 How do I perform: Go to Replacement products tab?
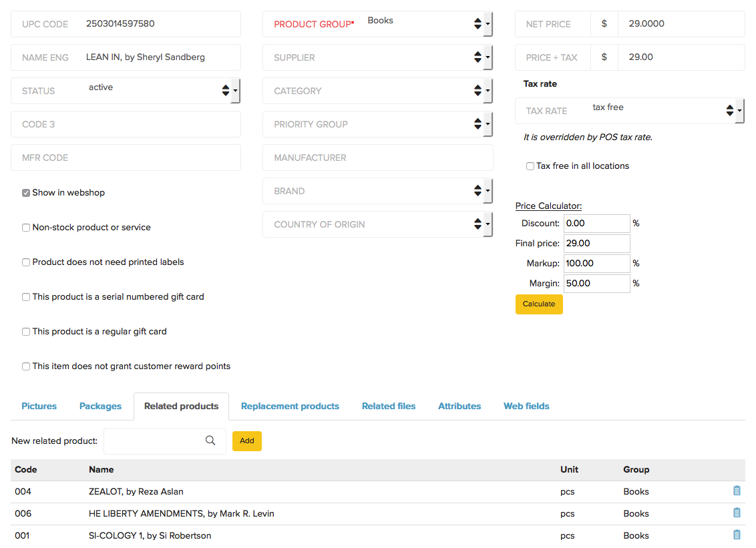[x=290, y=406]
